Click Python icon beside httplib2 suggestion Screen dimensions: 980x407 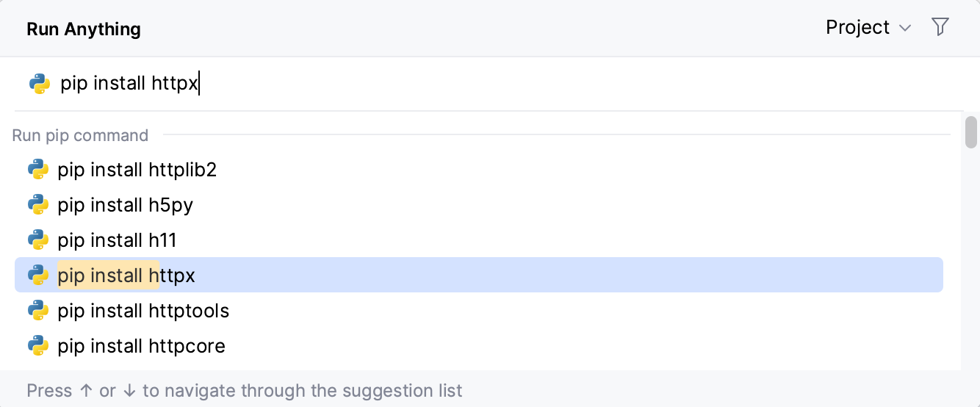click(x=38, y=170)
